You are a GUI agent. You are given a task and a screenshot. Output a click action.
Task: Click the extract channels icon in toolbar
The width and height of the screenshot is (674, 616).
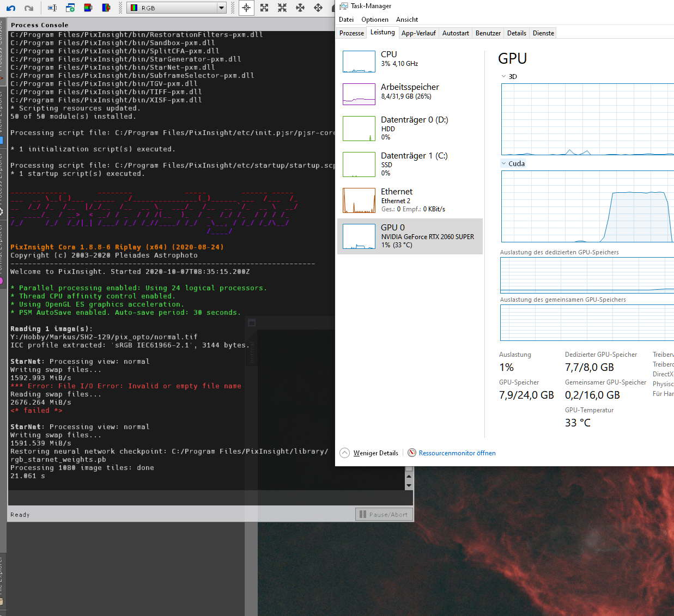(88, 8)
